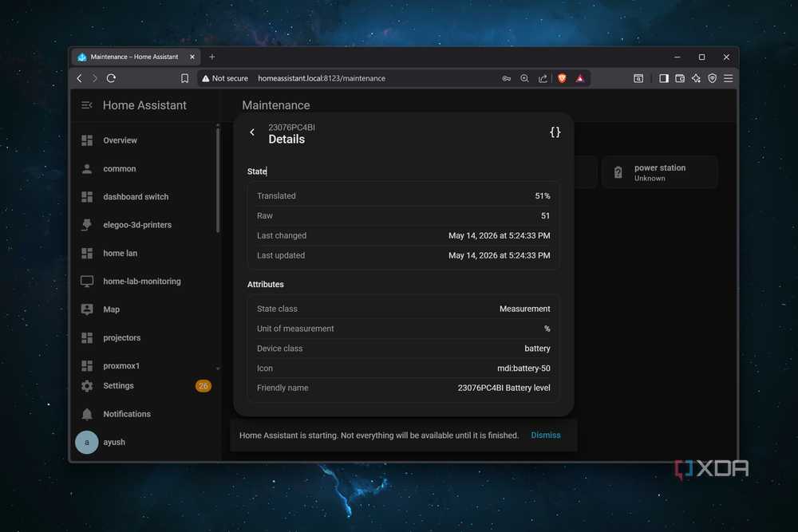Click the Raw value 51
This screenshot has width=798, height=532.
[546, 215]
